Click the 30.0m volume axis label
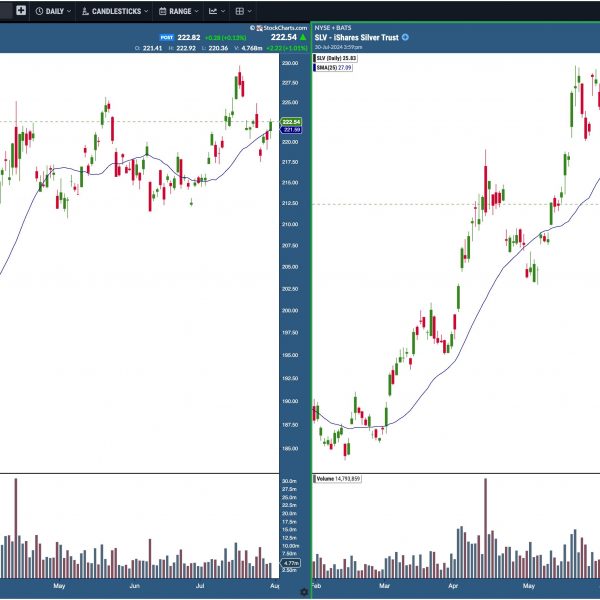The image size is (600, 600). pos(289,481)
